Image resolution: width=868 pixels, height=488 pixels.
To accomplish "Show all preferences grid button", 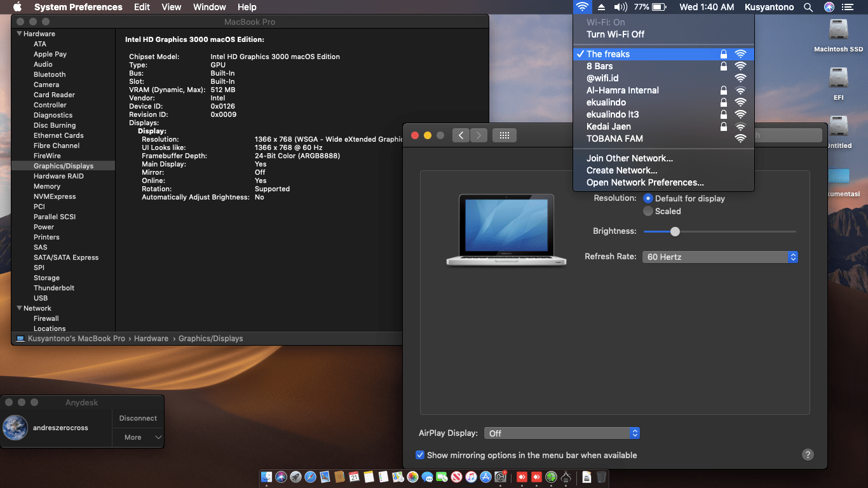I will 504,135.
